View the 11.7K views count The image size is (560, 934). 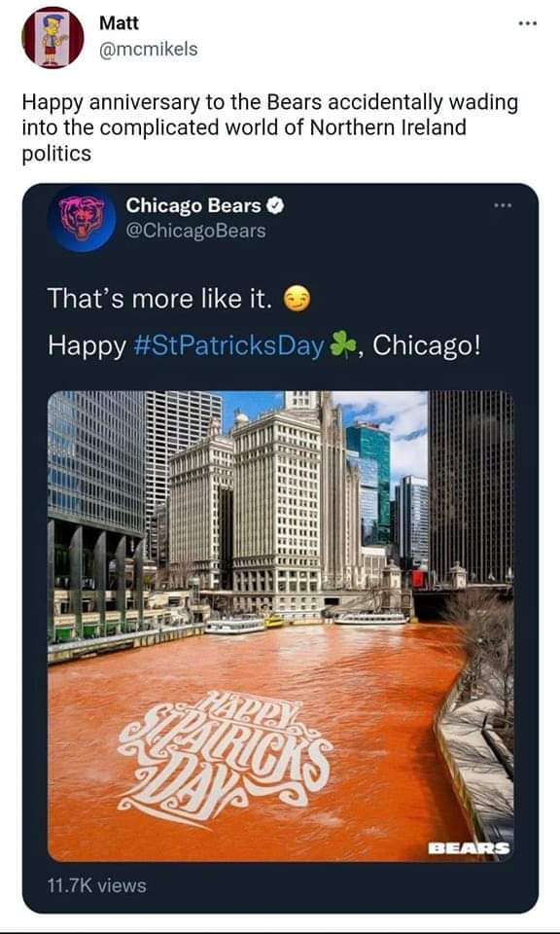click(96, 885)
